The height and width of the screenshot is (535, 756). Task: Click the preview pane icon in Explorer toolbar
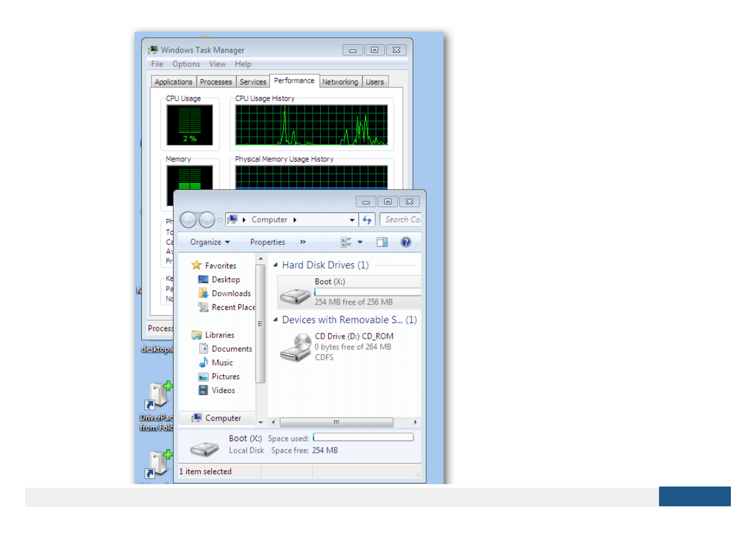point(382,242)
